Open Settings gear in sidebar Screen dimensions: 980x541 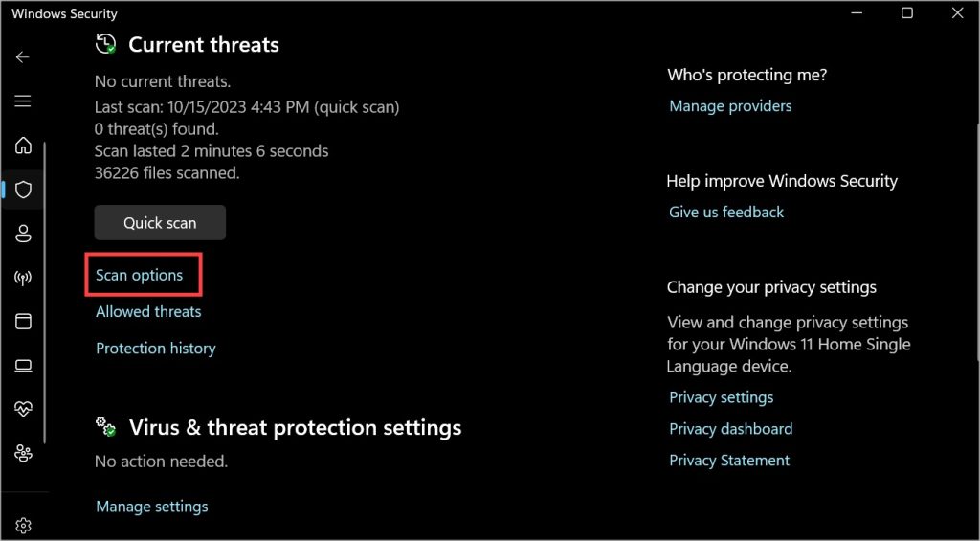[23, 525]
